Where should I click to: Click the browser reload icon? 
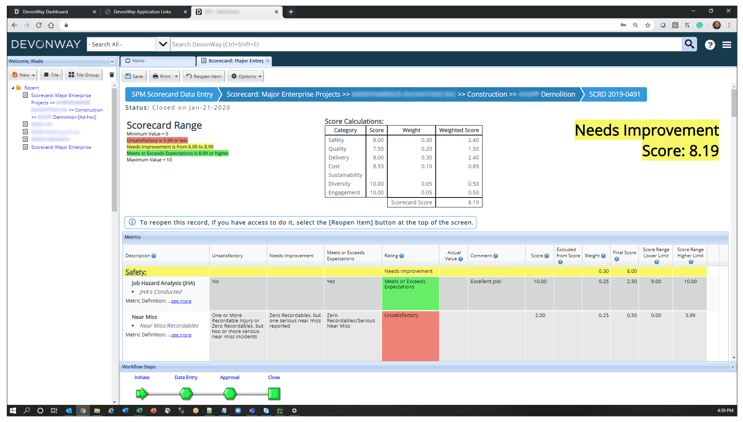point(38,25)
